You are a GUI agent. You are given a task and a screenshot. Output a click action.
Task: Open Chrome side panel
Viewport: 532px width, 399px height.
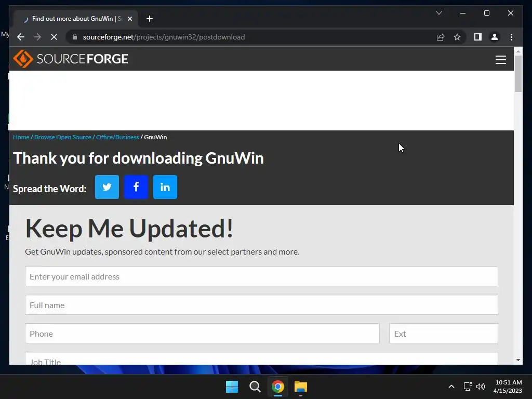[478, 37]
